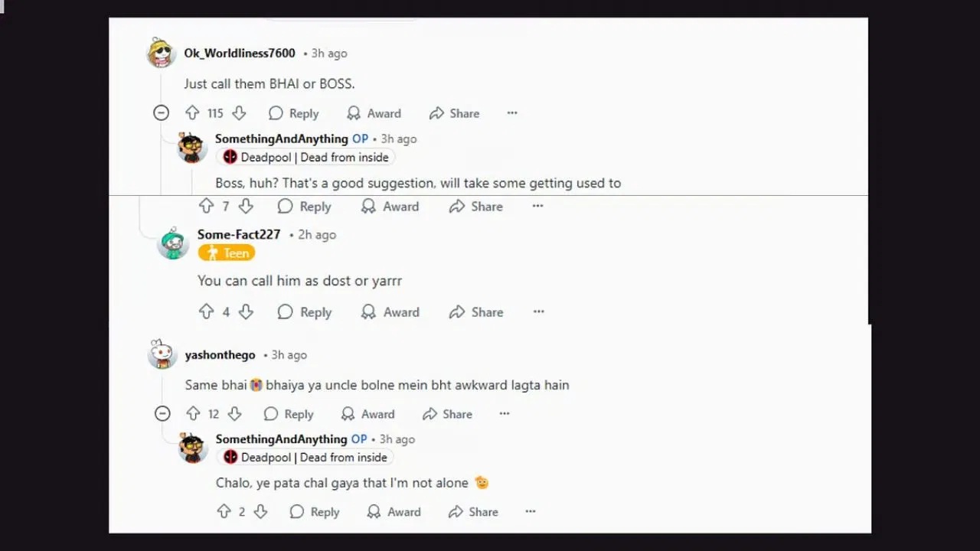Open yashonthego's user profile link
The width and height of the screenshot is (980, 551).
coord(220,355)
